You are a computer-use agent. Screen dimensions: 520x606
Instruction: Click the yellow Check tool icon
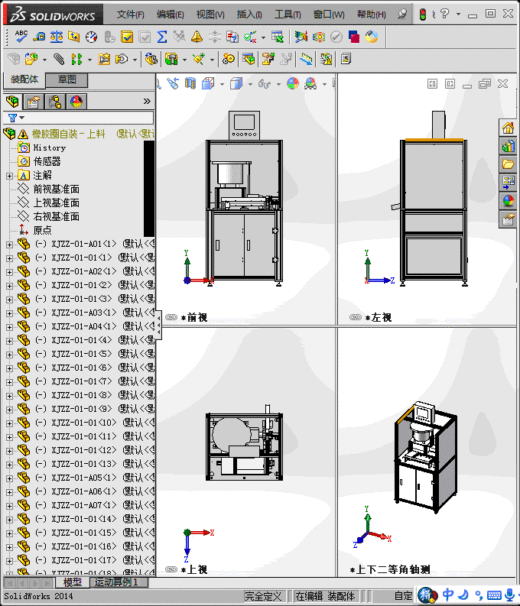click(x=127, y=37)
